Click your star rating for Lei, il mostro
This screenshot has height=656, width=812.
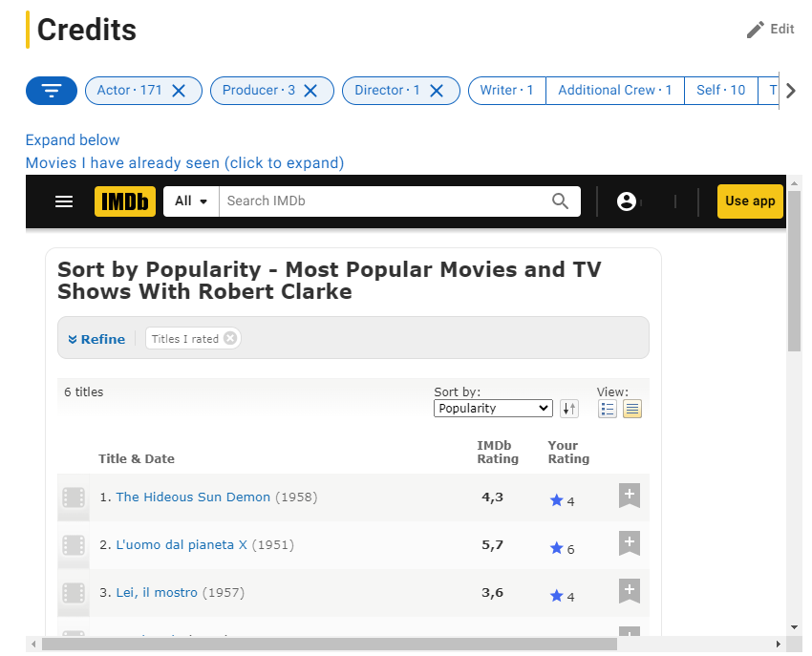coord(562,597)
